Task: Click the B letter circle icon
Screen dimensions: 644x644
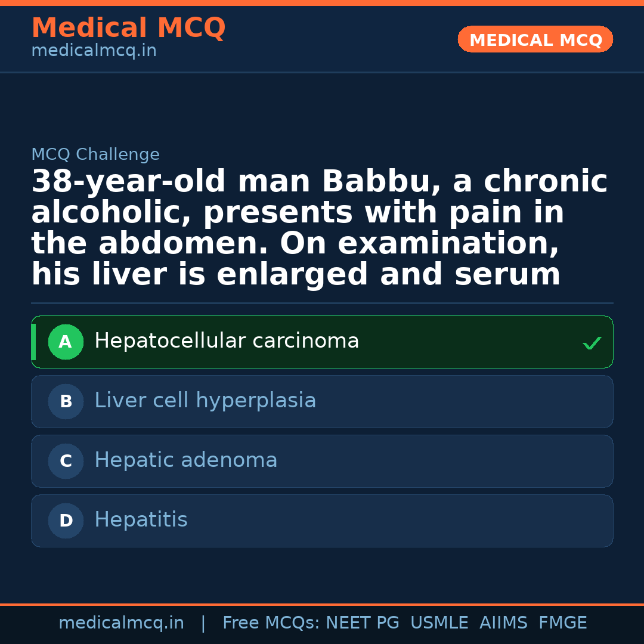Action: point(66,402)
